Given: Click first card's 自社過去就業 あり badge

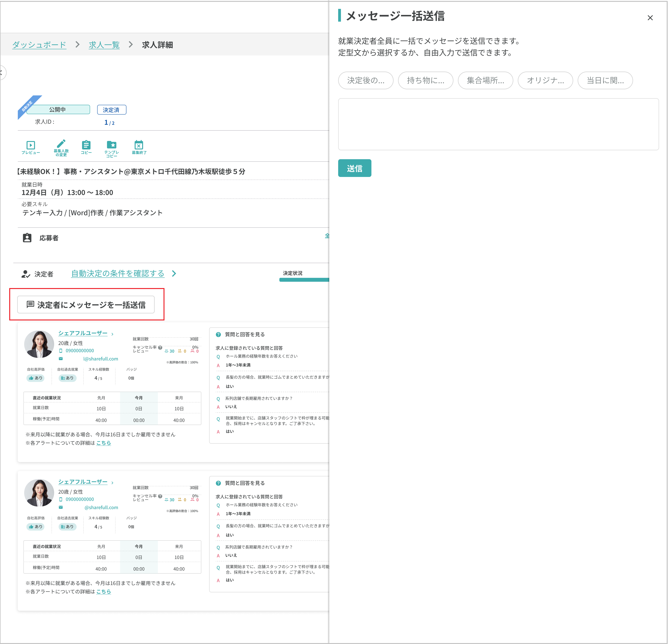Looking at the screenshot, I should click(x=67, y=378).
